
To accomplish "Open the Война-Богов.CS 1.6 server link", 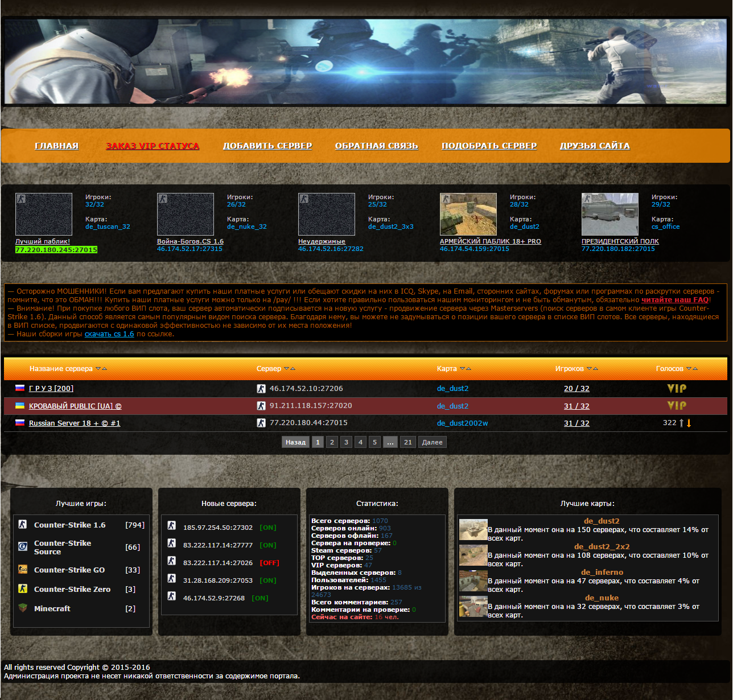I will click(190, 241).
